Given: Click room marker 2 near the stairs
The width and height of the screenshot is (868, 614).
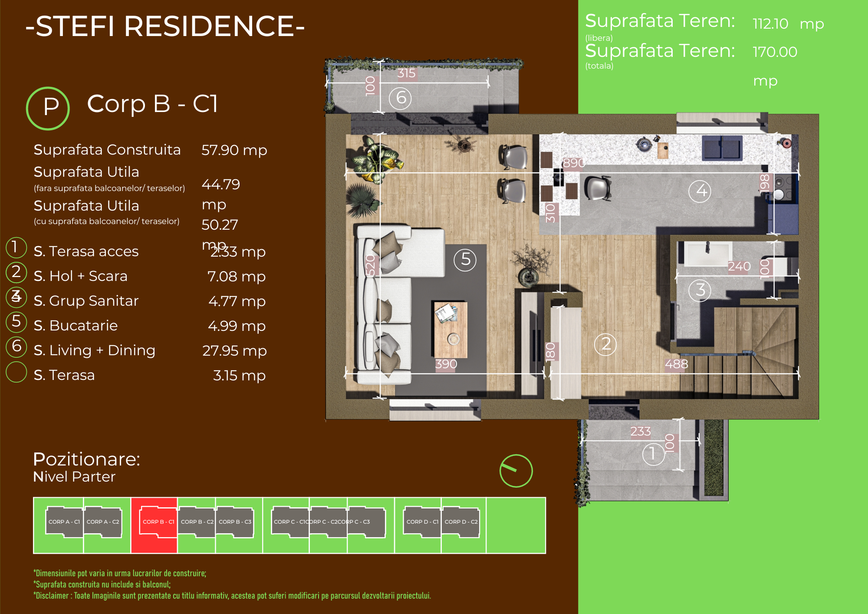Looking at the screenshot, I should point(605,344).
